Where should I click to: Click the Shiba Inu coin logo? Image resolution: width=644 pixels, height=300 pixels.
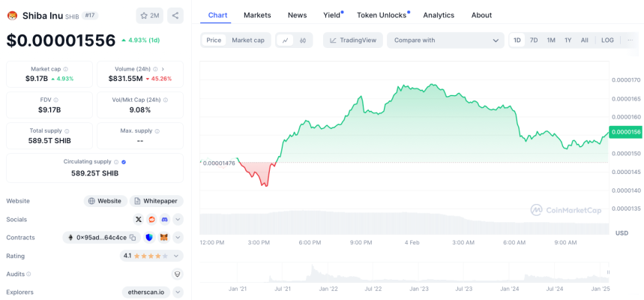click(12, 16)
